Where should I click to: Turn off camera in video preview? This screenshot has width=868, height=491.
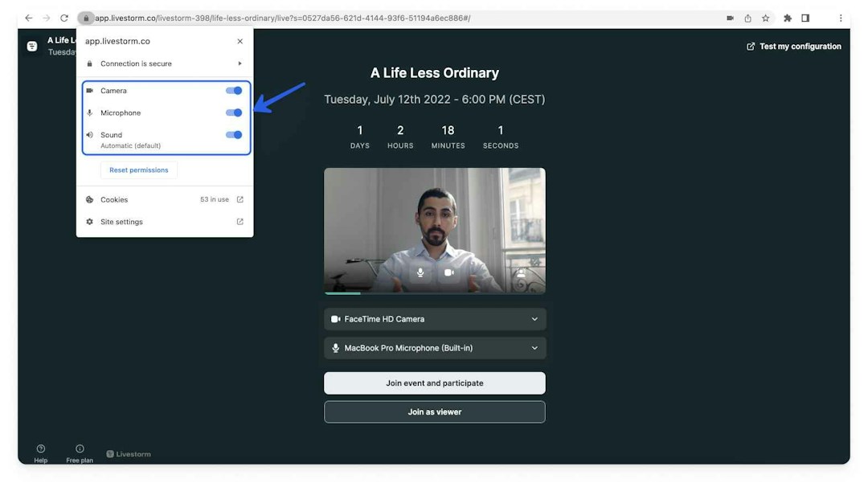[x=449, y=272]
